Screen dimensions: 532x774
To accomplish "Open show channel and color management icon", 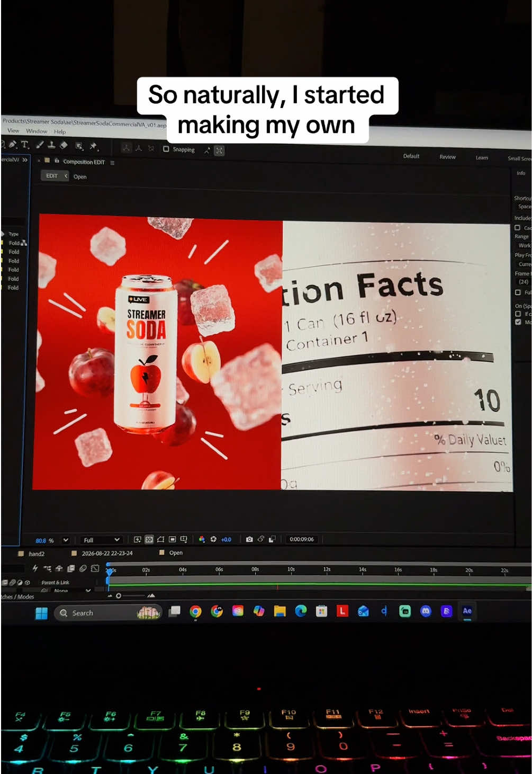I will click(x=202, y=539).
